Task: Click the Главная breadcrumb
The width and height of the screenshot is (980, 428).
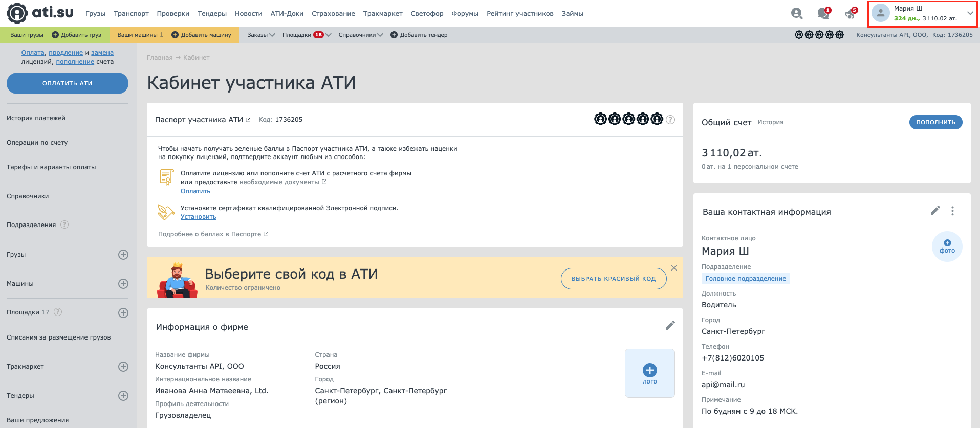Action: [x=160, y=58]
